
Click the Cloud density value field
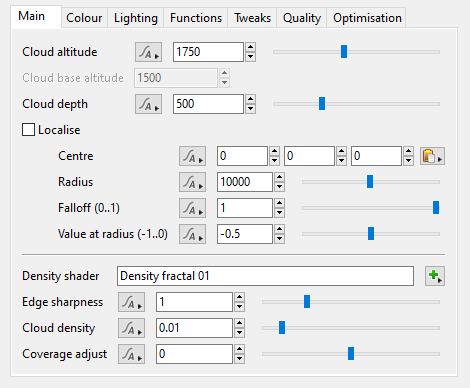click(194, 328)
